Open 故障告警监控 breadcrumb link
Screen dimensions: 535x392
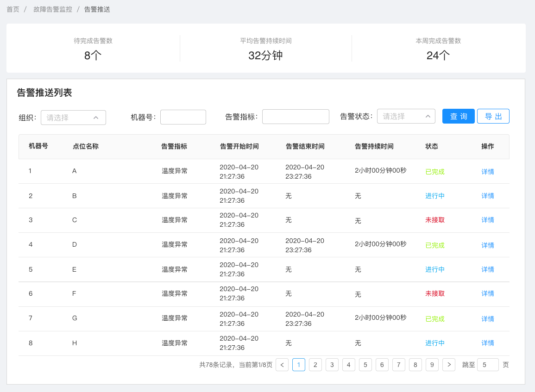(x=53, y=9)
